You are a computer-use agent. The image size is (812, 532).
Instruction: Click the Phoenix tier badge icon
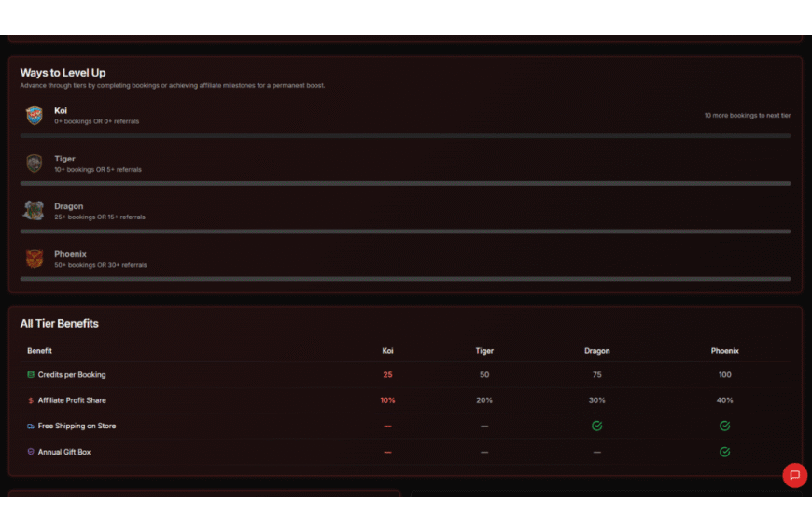click(35, 259)
